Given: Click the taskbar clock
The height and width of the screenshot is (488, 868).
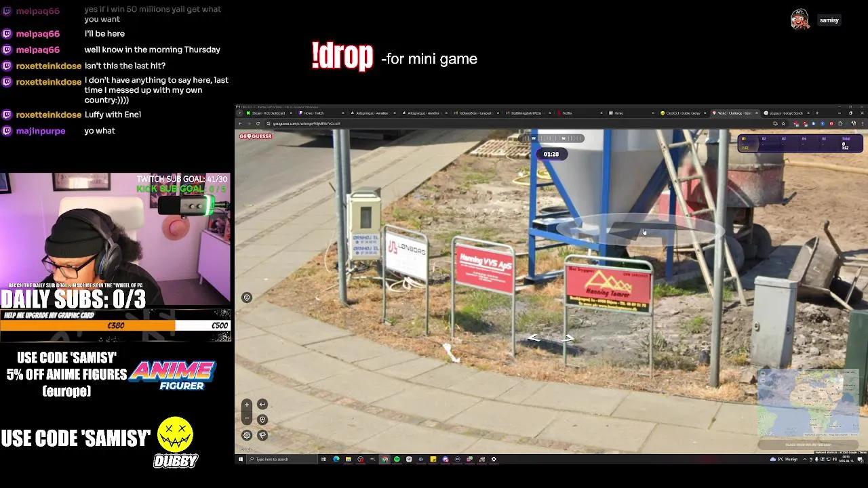Looking at the screenshot, I should coord(846,460).
